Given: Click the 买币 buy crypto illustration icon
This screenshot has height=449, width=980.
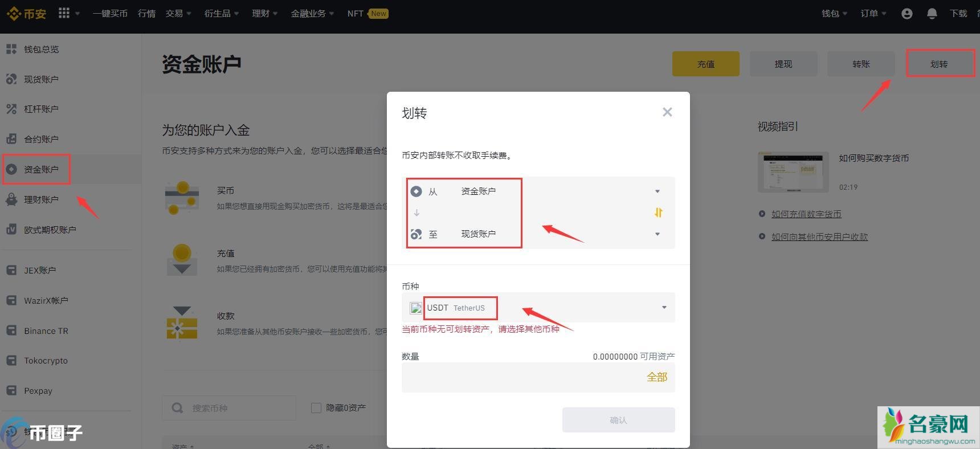Looking at the screenshot, I should click(182, 198).
